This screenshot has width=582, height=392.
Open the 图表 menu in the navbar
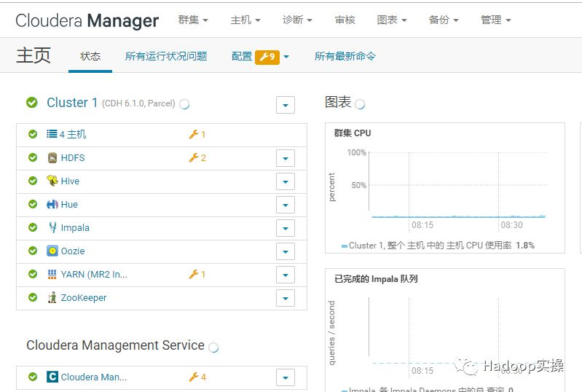coord(392,20)
